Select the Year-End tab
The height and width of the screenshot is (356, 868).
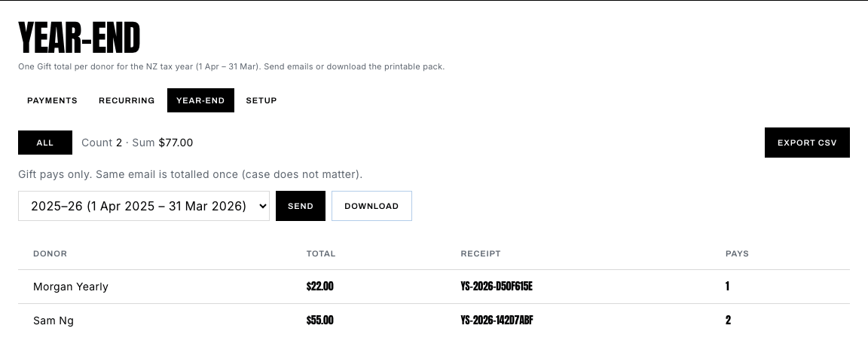[x=200, y=100]
